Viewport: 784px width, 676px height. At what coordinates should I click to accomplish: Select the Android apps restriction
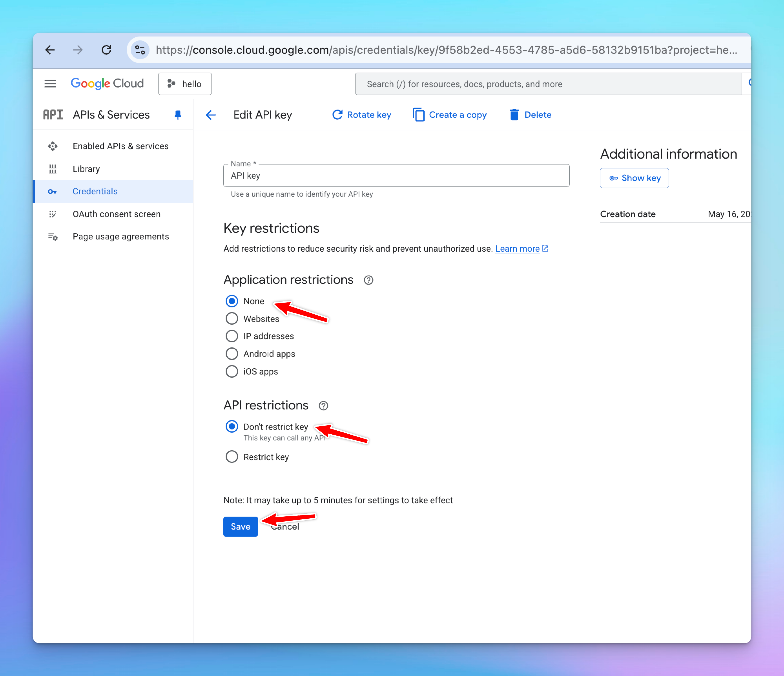tap(232, 354)
